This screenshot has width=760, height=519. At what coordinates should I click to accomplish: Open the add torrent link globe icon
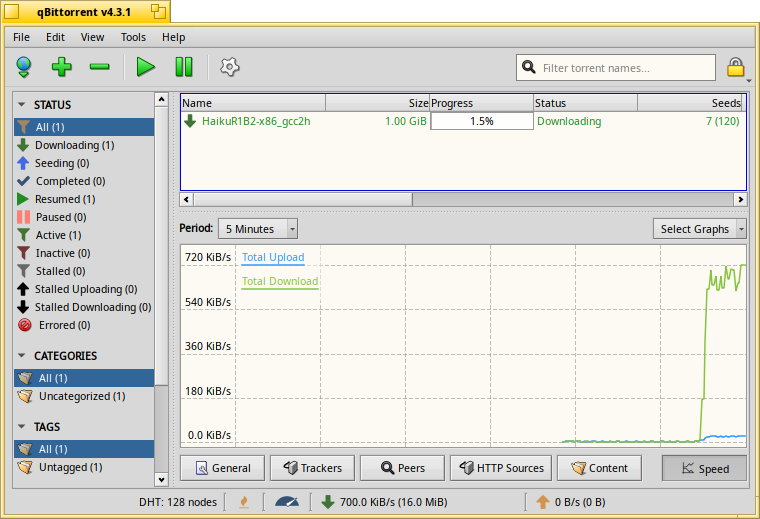(x=24, y=67)
